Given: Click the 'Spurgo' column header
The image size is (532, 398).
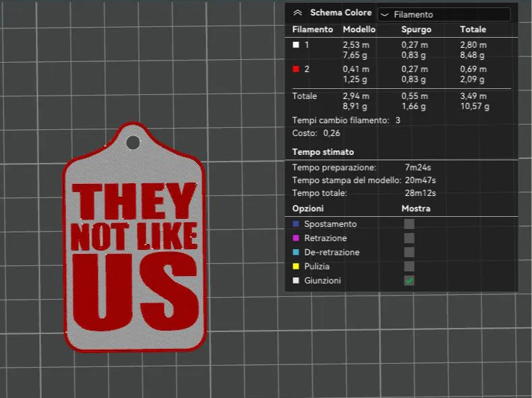Looking at the screenshot, I should [x=416, y=30].
